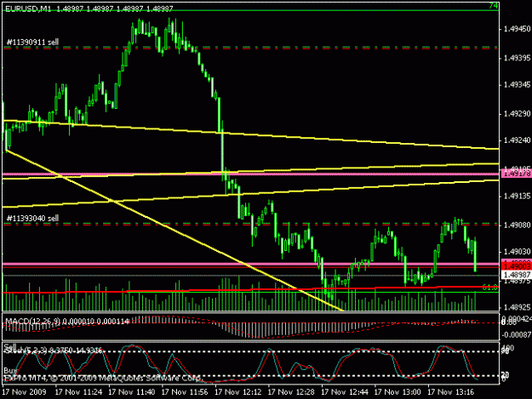This screenshot has height=399, width=532.
Task: Click the 17 Nov 12:12 time label
Action: [238, 392]
